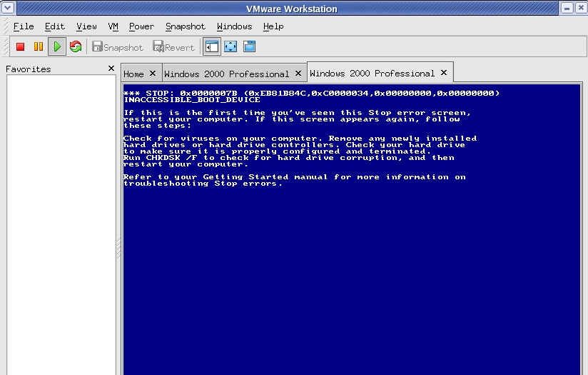The height and width of the screenshot is (375, 588).
Task: Open the Help menu
Action: tap(273, 26)
